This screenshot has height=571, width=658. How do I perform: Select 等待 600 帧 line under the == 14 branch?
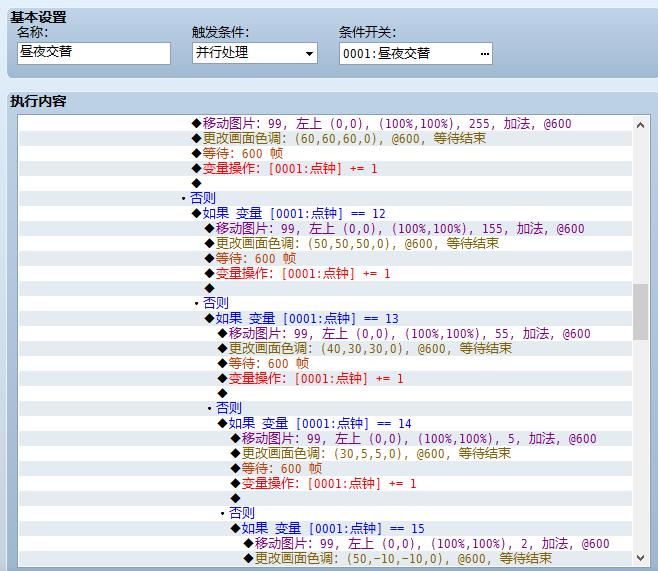click(x=326, y=468)
